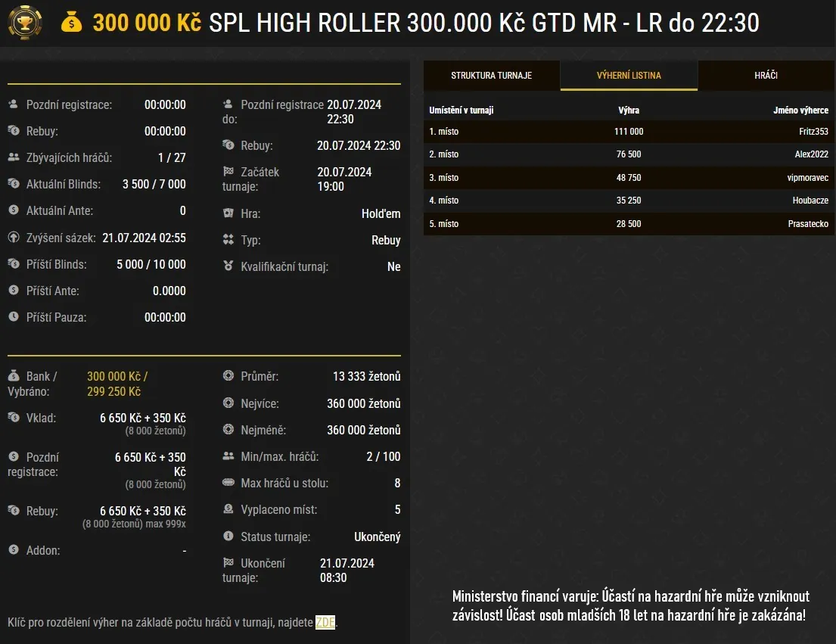Image resolution: width=836 pixels, height=644 pixels.
Task: Click the icon next to Typ Rebuy
Action: [227, 240]
